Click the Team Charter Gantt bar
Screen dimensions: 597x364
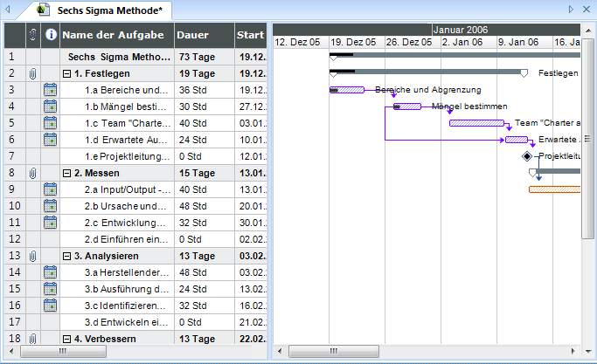click(476, 123)
